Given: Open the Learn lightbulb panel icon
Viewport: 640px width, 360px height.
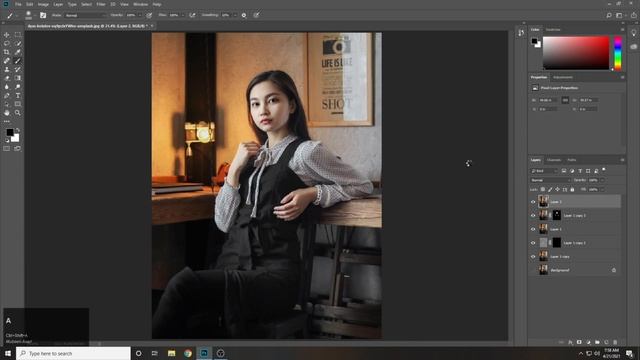Looking at the screenshot, I should (633, 33).
